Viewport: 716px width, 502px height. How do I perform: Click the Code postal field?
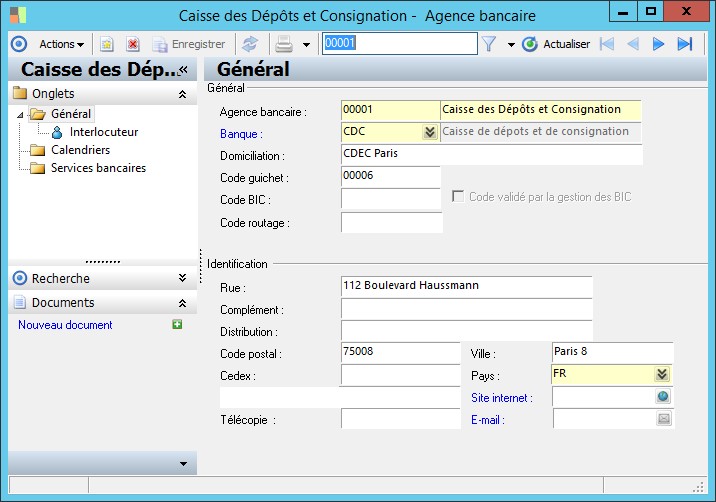pyautogui.click(x=400, y=353)
